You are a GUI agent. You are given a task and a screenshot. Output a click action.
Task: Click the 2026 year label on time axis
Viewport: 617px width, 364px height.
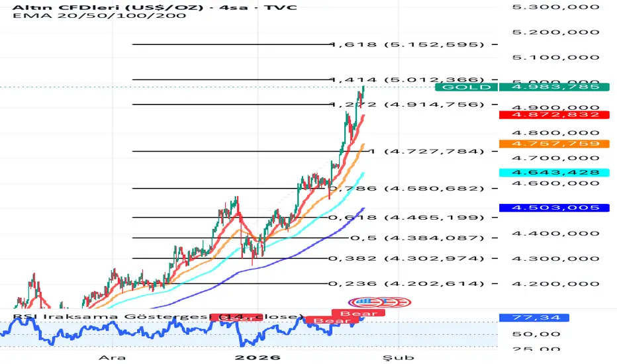click(x=258, y=357)
